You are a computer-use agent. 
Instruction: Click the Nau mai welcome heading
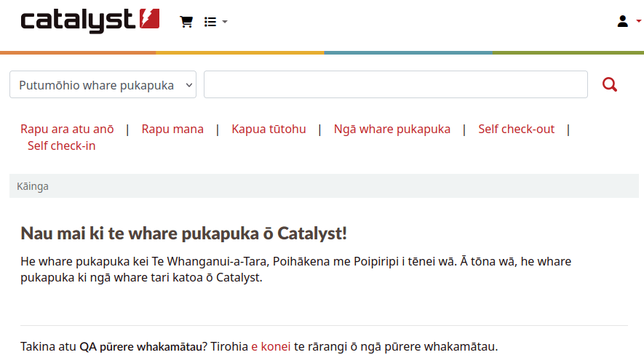[183, 233]
